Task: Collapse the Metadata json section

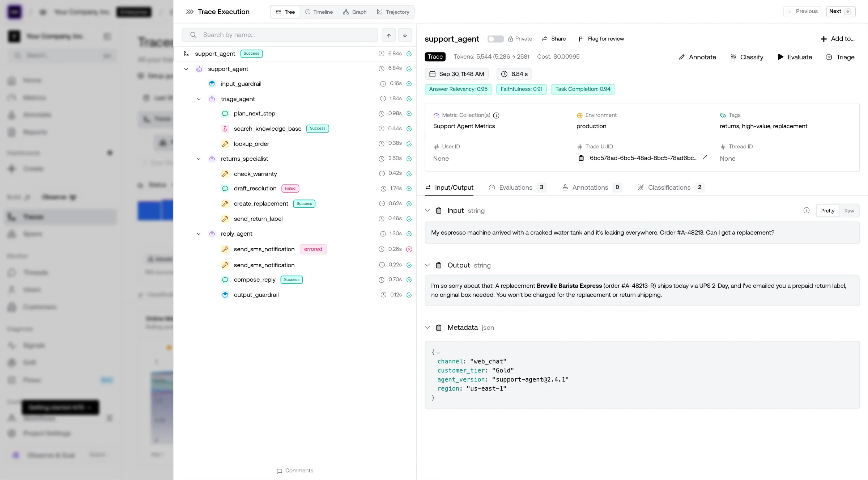Action: tap(427, 327)
